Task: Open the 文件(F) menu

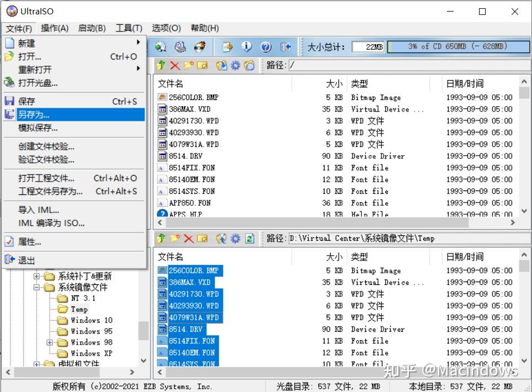Action: pos(19,28)
